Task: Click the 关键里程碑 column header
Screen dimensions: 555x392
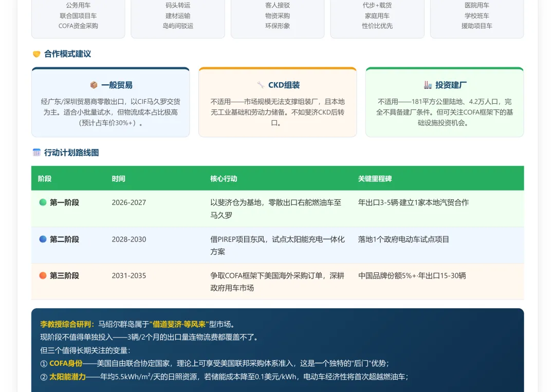Action: pos(375,179)
